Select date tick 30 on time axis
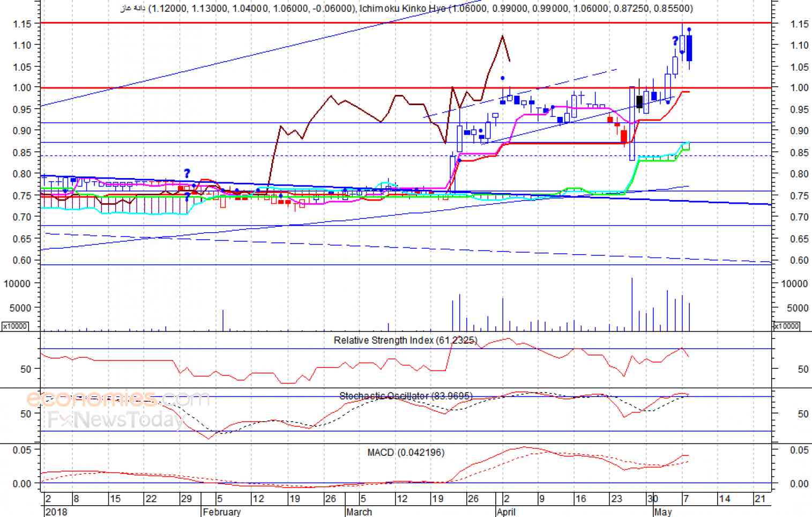 [x=652, y=499]
